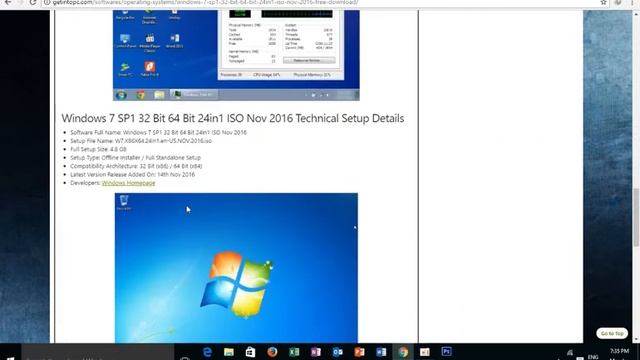The width and height of the screenshot is (640, 360).
Task: Open Microsoft Edge from the taskbar
Action: point(207,352)
